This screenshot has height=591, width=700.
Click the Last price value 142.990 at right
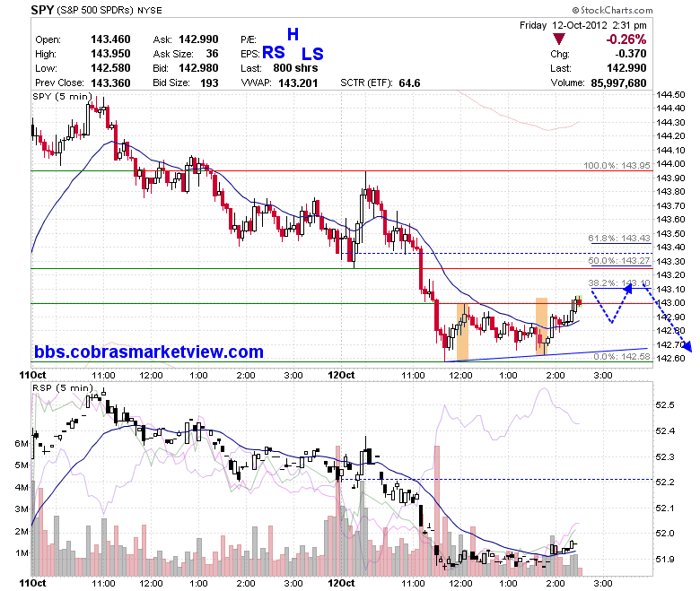pos(626,68)
